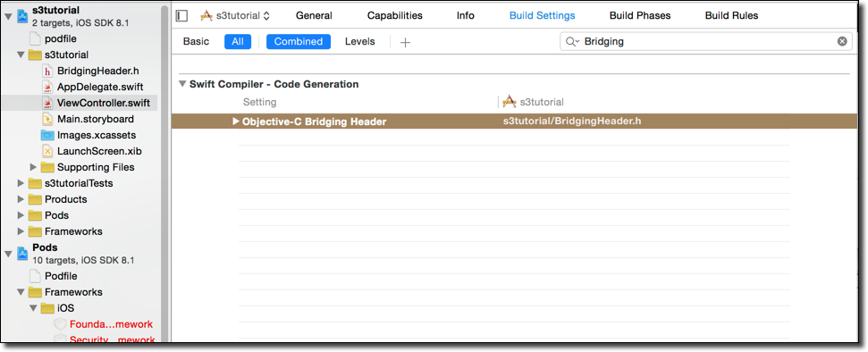
Task: Click the iOS folder icon
Action: click(x=47, y=308)
